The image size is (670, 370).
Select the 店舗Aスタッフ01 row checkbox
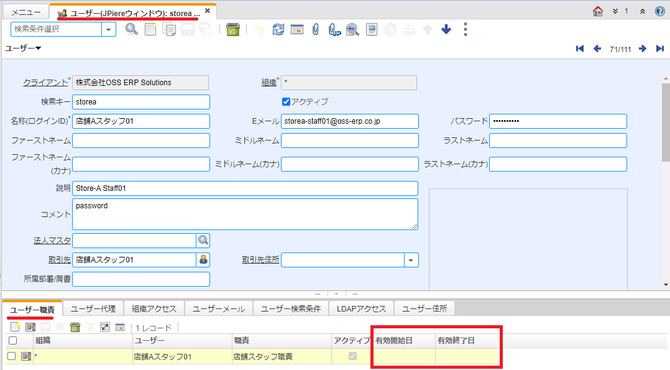pos(12,356)
